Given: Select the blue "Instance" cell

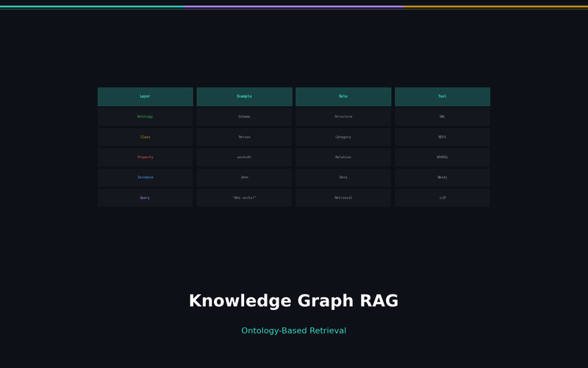Looking at the screenshot, I should [145, 177].
